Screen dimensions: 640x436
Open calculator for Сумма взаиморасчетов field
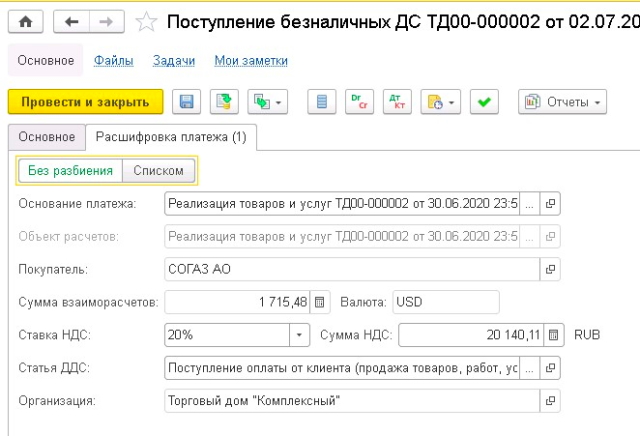(319, 302)
